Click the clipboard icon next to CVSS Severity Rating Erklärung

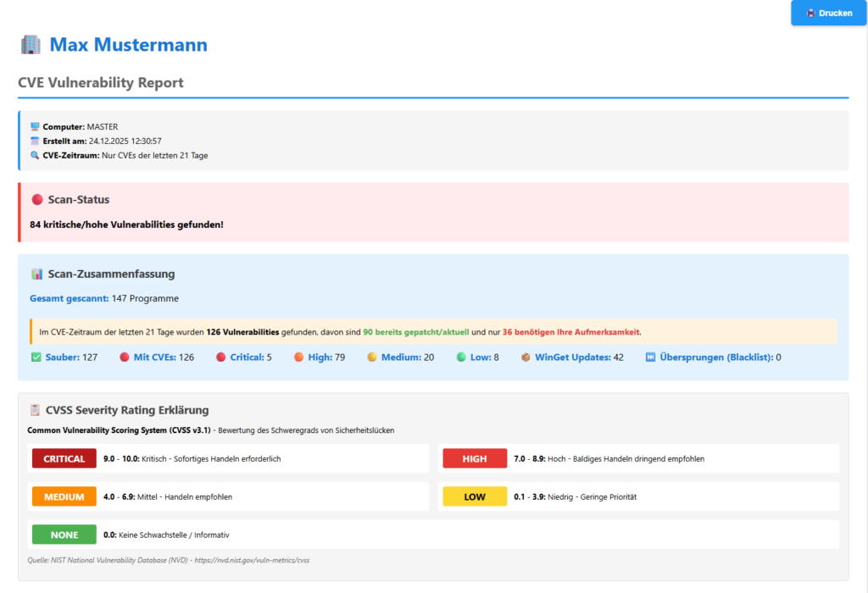pyautogui.click(x=35, y=409)
